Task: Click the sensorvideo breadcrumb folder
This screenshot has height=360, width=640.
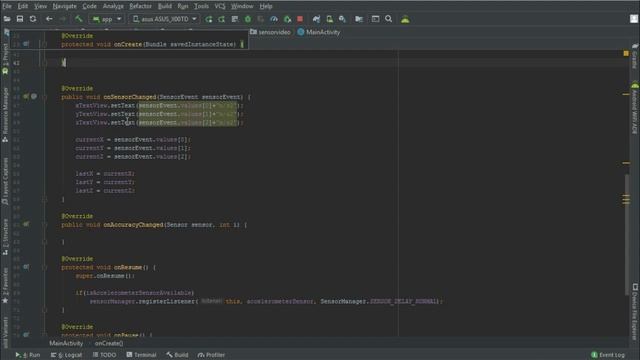Action: click(270, 32)
